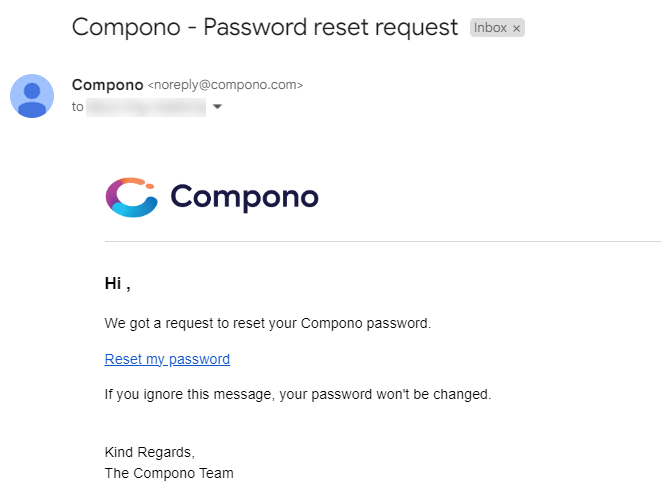Click the dark Compono wordmark in logo

(x=245, y=197)
